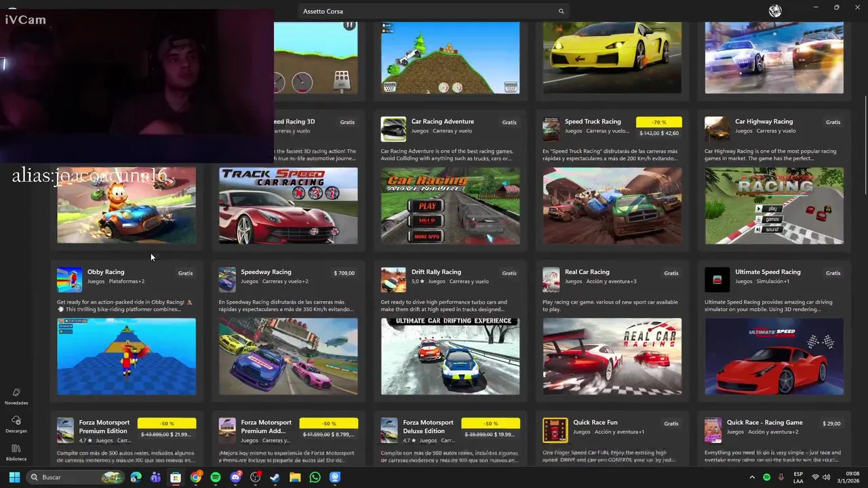Click the Forza Motorsport Premium Edition icon

tap(65, 430)
